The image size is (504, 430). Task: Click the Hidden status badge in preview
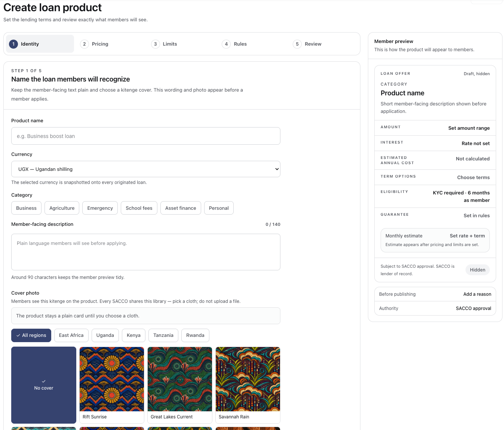[x=477, y=270]
